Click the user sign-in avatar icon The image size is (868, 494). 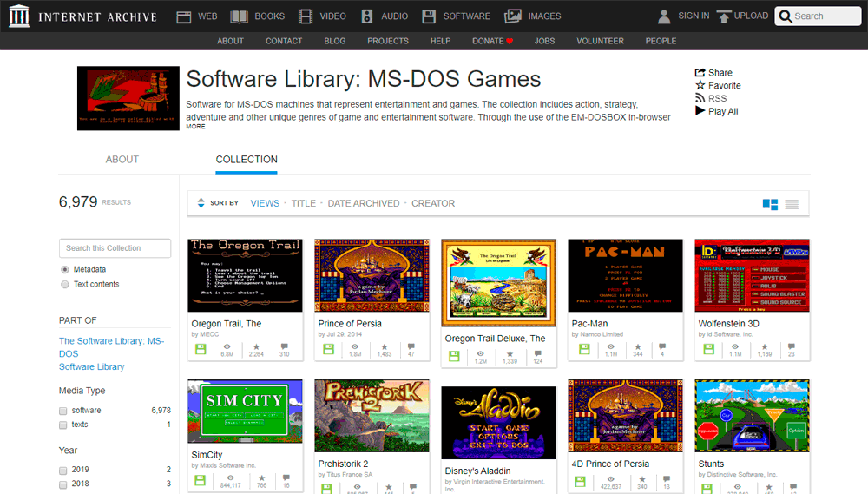point(664,16)
